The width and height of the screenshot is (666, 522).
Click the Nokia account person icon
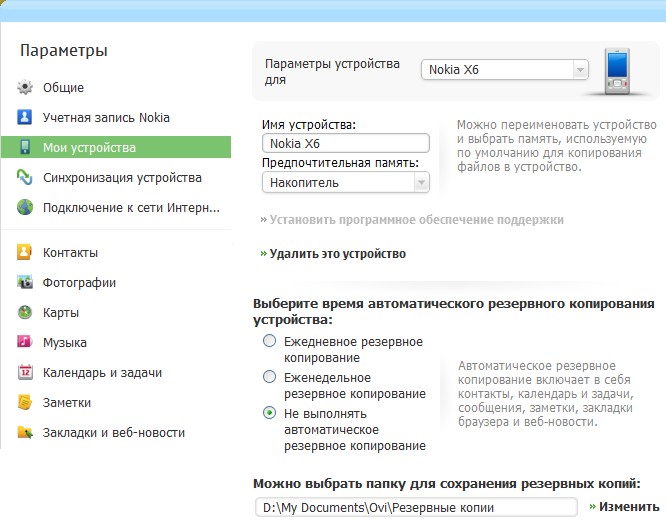pos(25,117)
